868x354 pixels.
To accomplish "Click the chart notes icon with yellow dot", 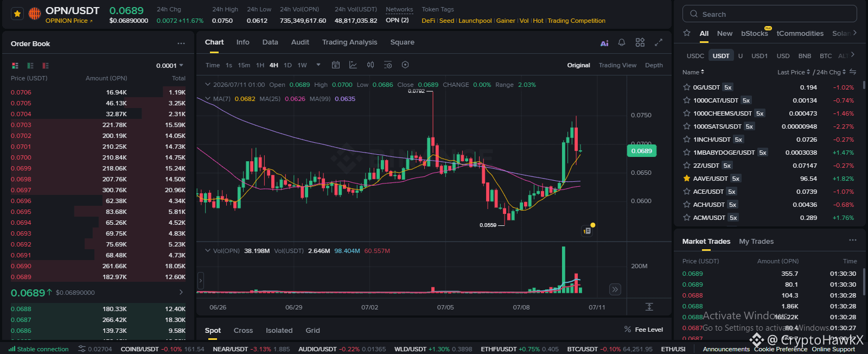I will [x=587, y=231].
